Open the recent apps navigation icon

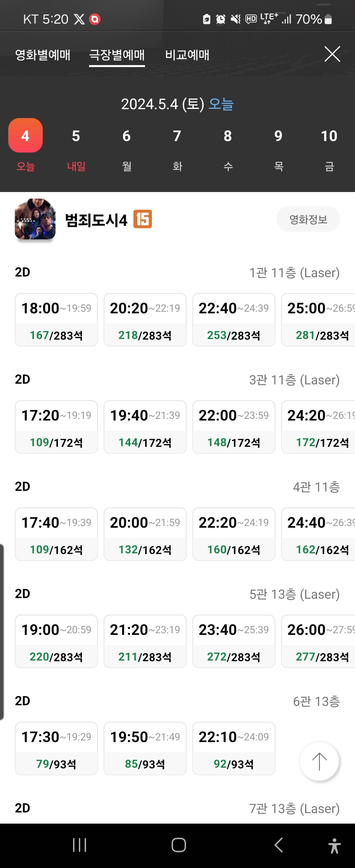[80, 845]
